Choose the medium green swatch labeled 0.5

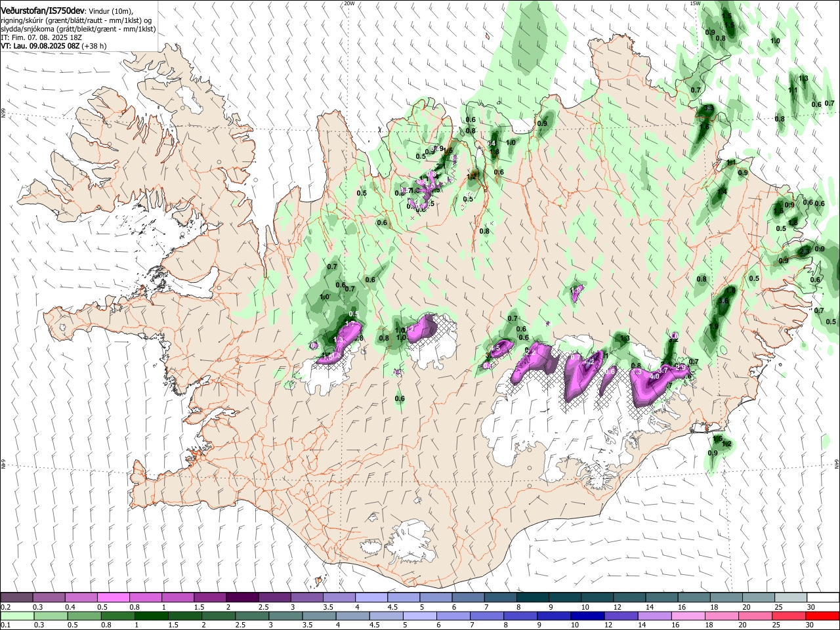point(84,616)
